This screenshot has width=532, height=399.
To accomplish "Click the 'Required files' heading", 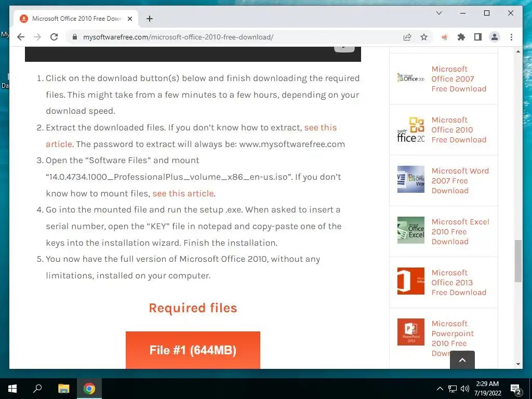I will [193, 308].
